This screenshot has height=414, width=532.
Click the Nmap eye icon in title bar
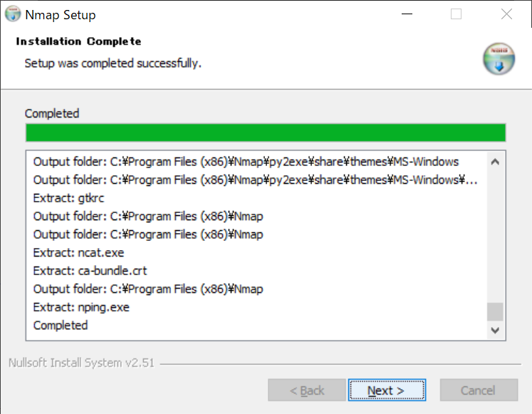point(12,14)
